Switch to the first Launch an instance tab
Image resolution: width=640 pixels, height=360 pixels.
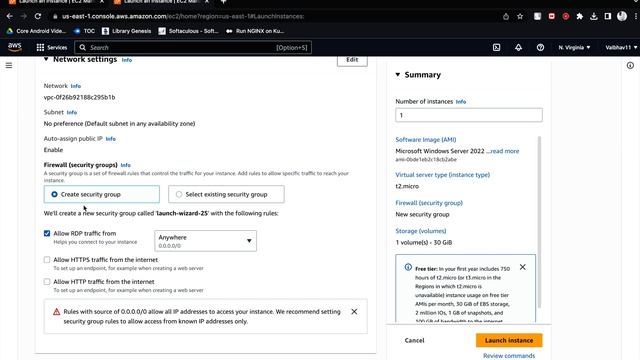56,2
